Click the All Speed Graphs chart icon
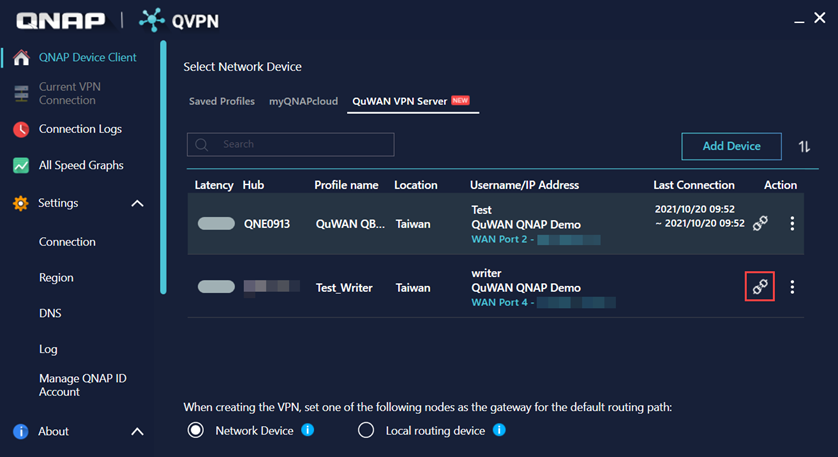 pos(21,165)
